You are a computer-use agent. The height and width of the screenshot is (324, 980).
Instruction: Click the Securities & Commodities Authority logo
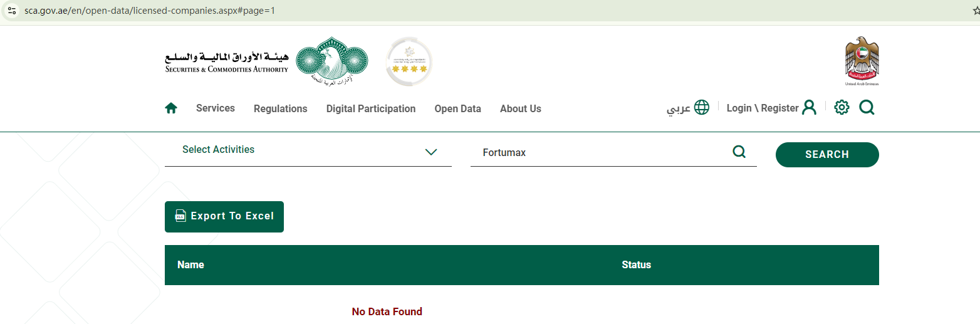coord(267,61)
